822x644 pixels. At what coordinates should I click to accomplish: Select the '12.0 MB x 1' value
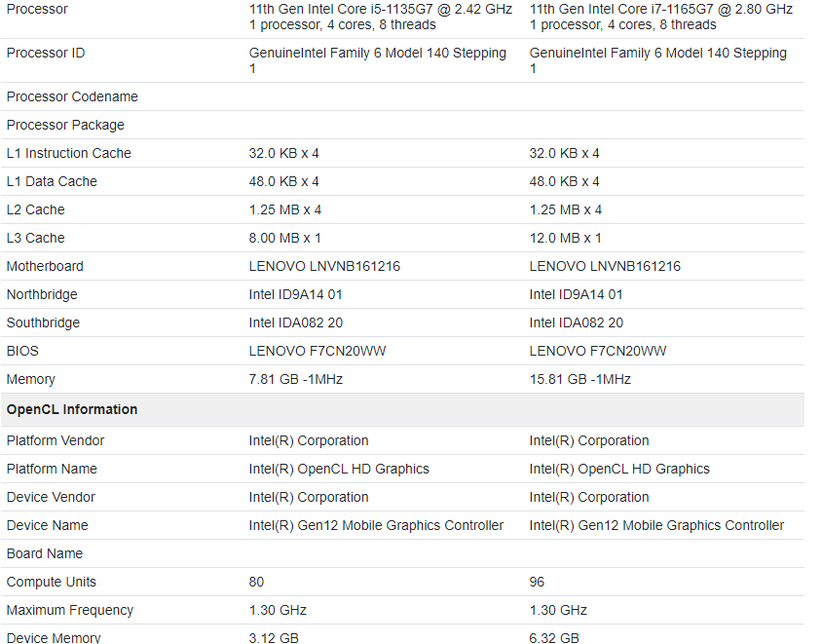coord(565,239)
